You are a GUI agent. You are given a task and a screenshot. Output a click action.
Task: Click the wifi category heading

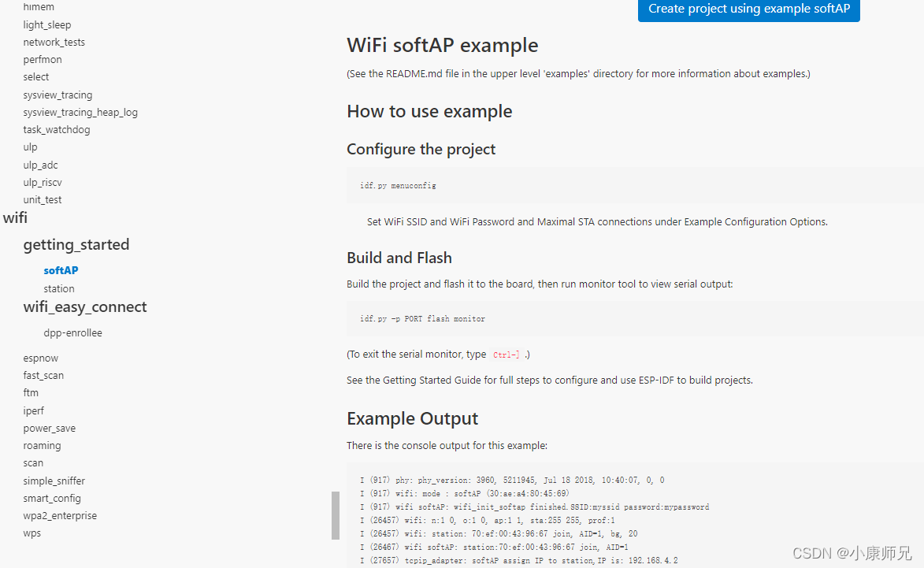point(15,218)
